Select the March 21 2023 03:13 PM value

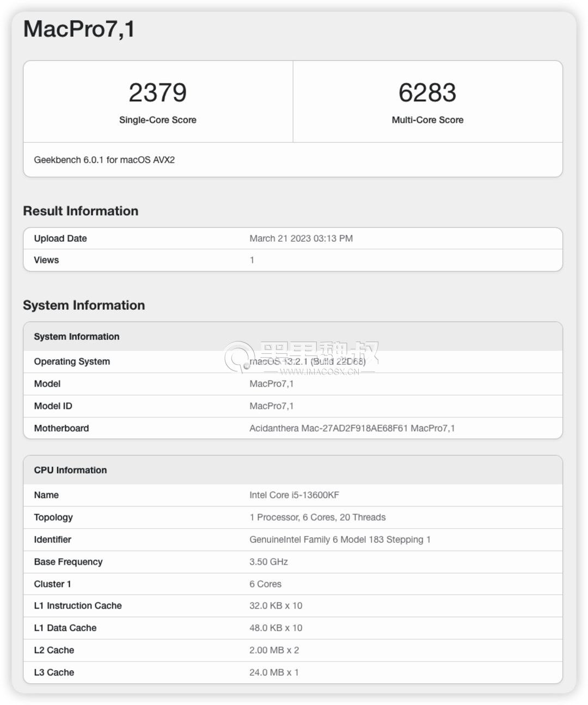pos(301,238)
